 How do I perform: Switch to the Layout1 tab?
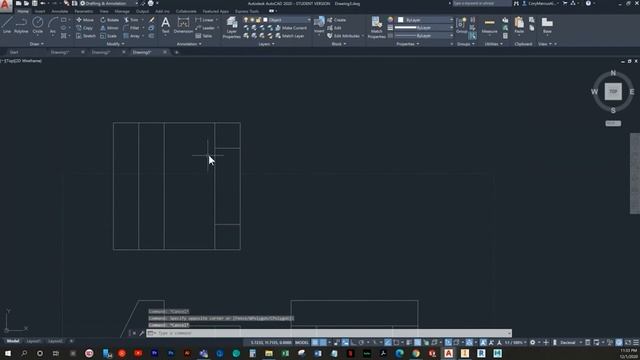click(x=33, y=341)
